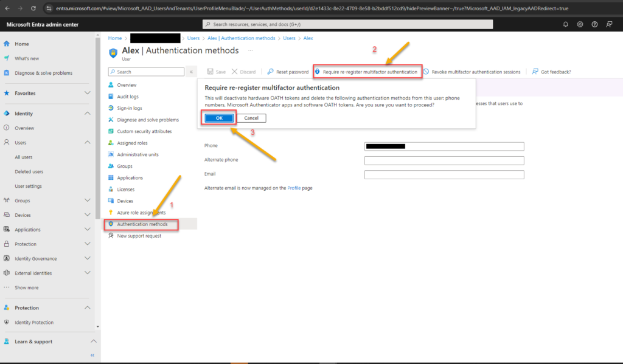The width and height of the screenshot is (623, 364).
Task: Open All users in sidebar
Action: [x=24, y=157]
